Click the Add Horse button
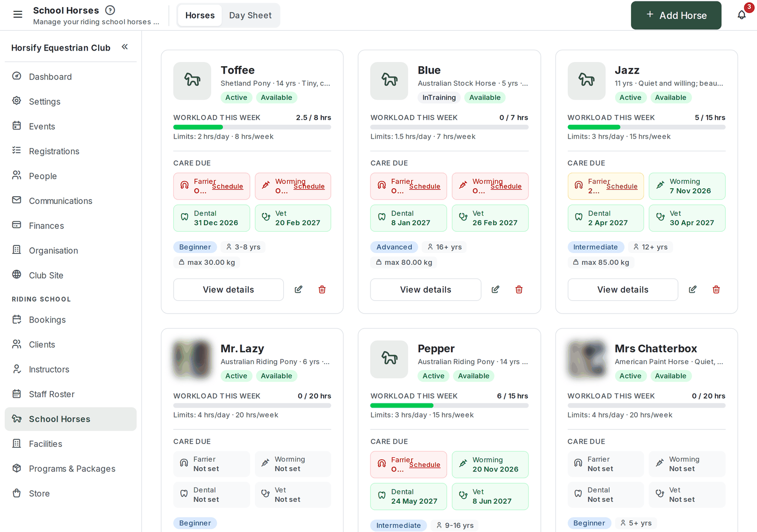This screenshot has height=532, width=757. (676, 15)
